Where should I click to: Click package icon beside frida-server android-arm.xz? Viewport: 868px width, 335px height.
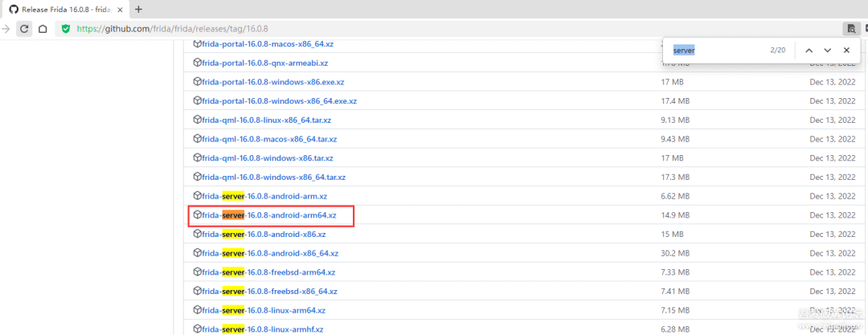click(x=197, y=196)
